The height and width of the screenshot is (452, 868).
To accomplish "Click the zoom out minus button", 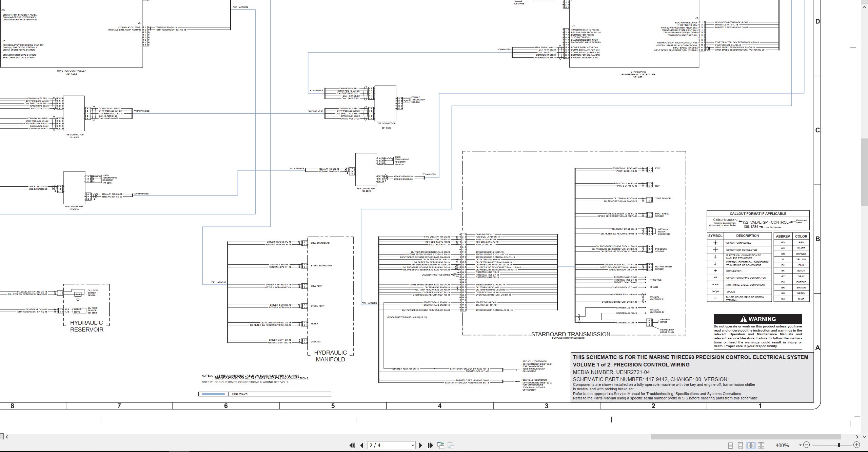I will pos(807,445).
